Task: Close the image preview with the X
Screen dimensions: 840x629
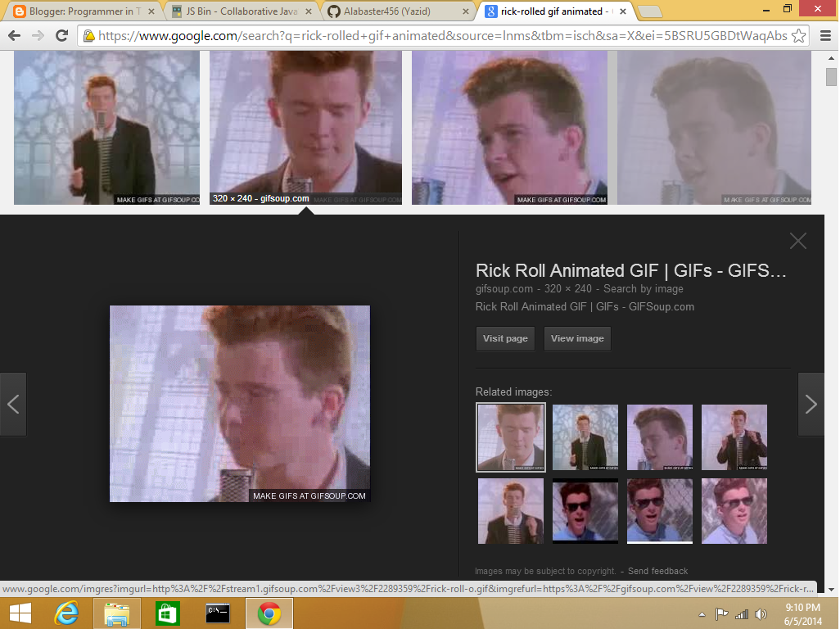Action: tap(797, 241)
